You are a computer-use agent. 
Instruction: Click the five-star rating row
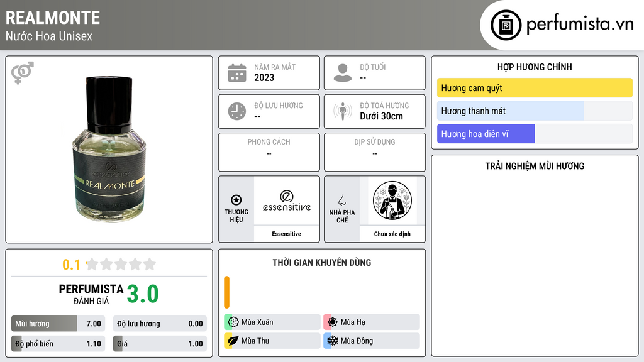coord(121,264)
